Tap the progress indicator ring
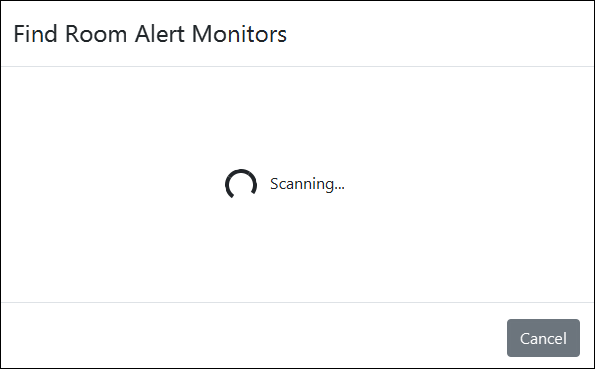Image resolution: width=595 pixels, height=369 pixels. pyautogui.click(x=241, y=184)
